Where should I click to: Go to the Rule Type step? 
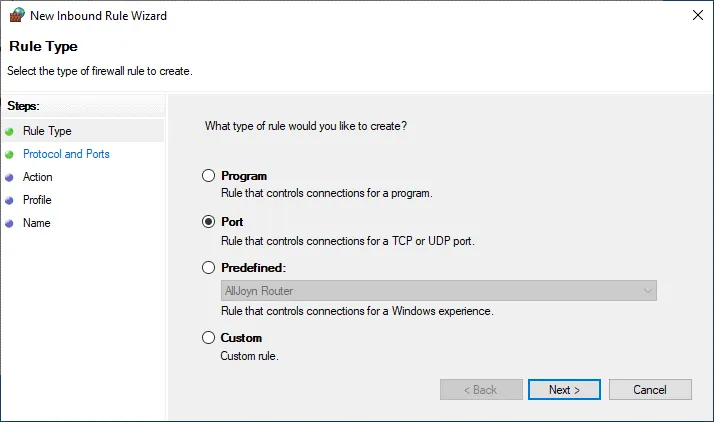click(x=47, y=131)
